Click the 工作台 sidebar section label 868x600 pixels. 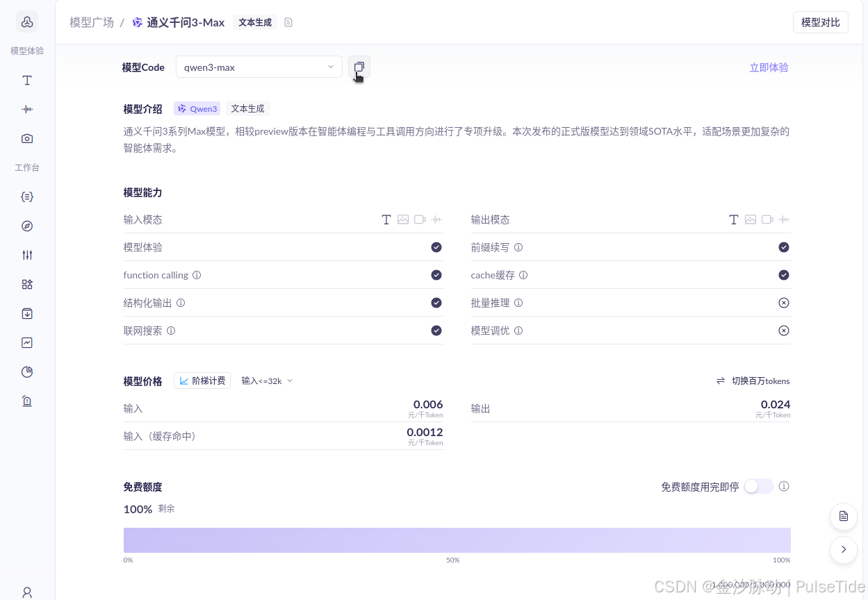(27, 168)
